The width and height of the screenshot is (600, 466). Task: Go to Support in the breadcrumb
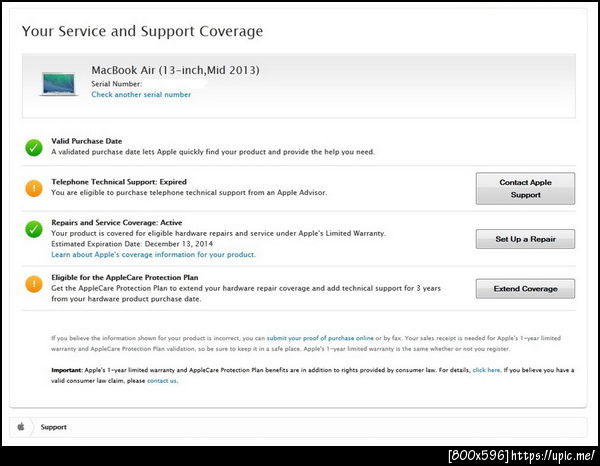point(54,427)
